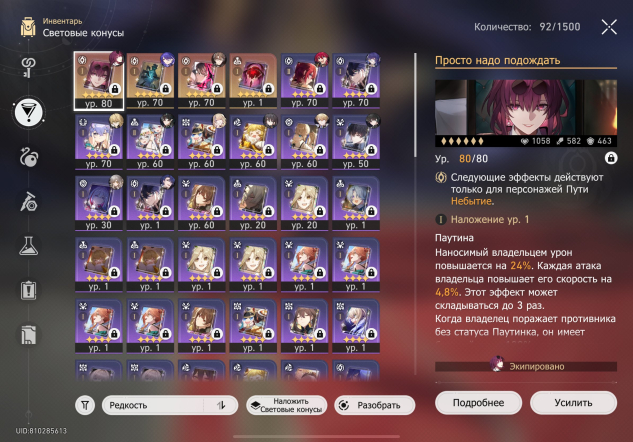Toggle the lock icon beside level 80/80

[x=611, y=158]
